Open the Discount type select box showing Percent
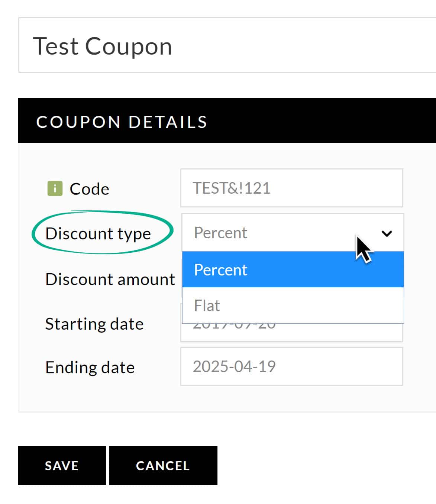Viewport: 436px width, 504px height. click(293, 233)
